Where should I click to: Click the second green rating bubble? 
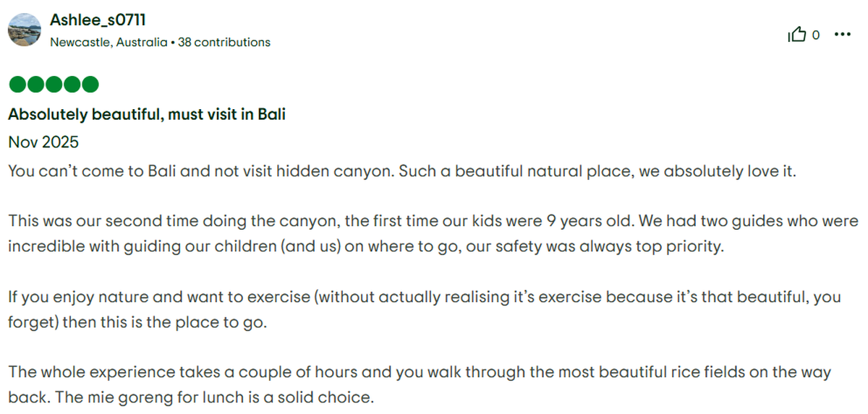(x=35, y=85)
